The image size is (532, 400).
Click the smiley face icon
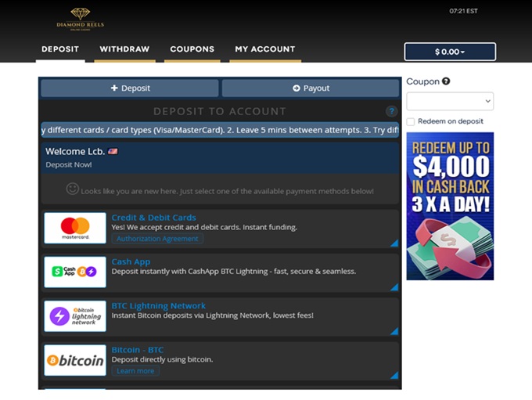pos(72,189)
